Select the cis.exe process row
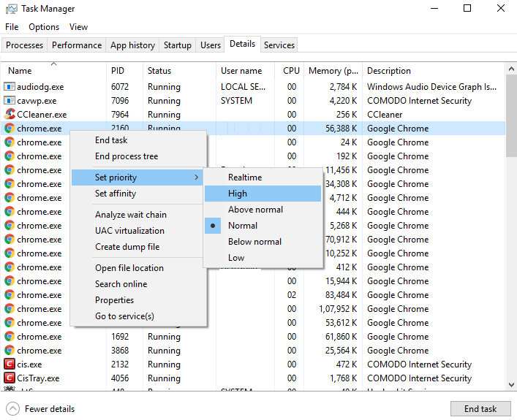The height and width of the screenshot is (420, 517). pos(252,364)
